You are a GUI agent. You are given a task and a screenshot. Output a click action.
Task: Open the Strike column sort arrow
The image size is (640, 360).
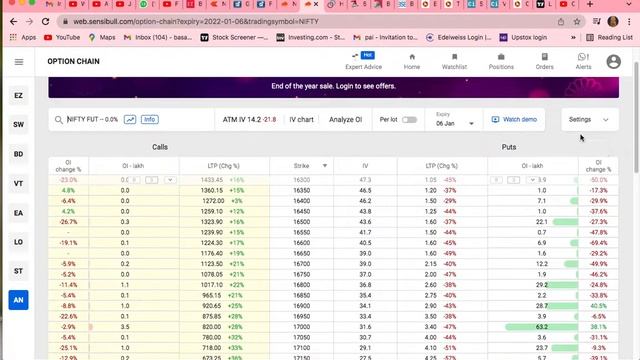(325, 166)
